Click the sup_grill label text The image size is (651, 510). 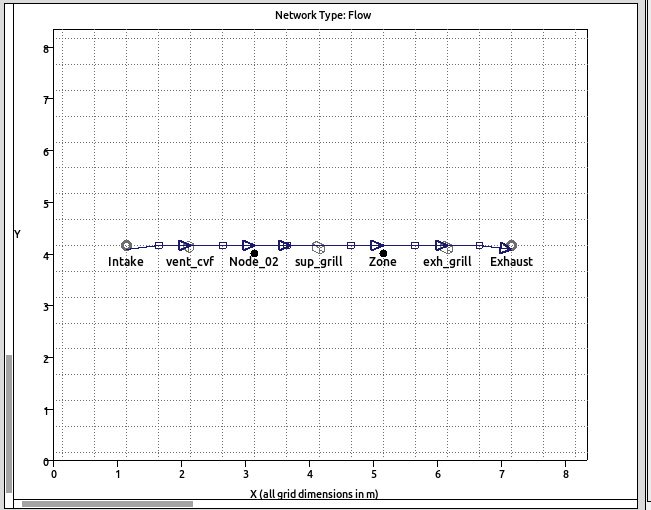pos(318,262)
